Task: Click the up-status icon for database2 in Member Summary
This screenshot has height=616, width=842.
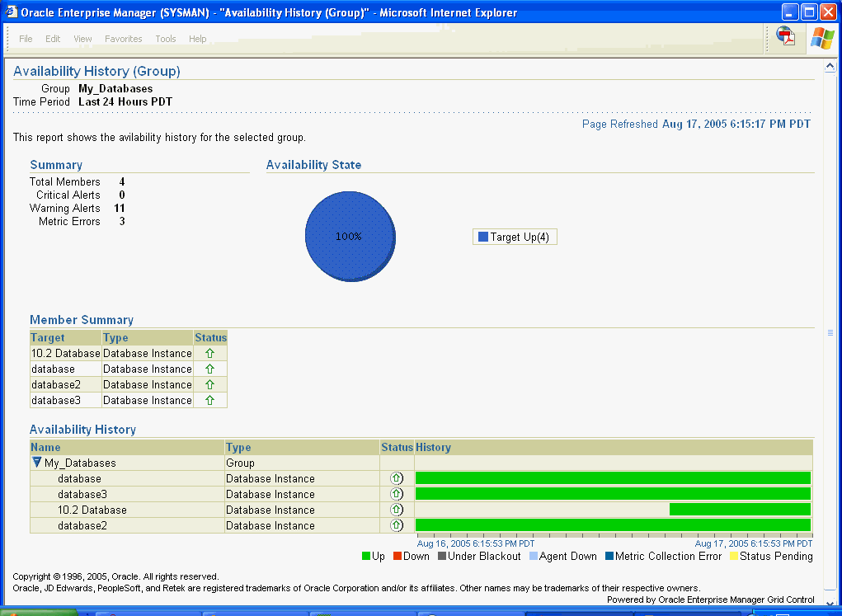Action: point(210,384)
